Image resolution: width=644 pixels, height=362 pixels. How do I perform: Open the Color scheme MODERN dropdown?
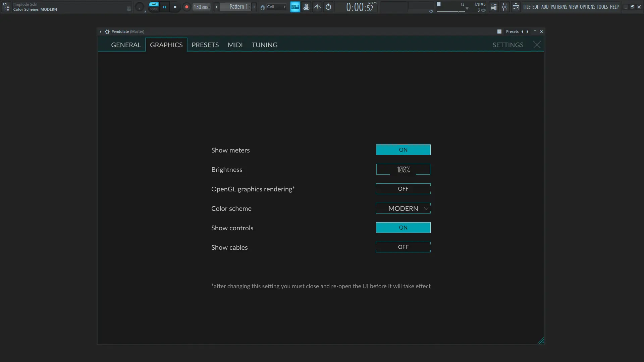coord(403,208)
